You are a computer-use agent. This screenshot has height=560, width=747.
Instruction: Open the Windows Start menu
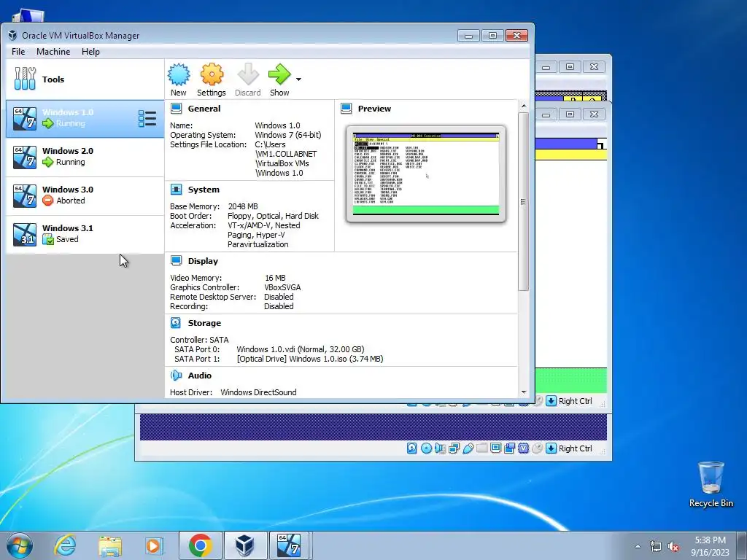point(20,545)
